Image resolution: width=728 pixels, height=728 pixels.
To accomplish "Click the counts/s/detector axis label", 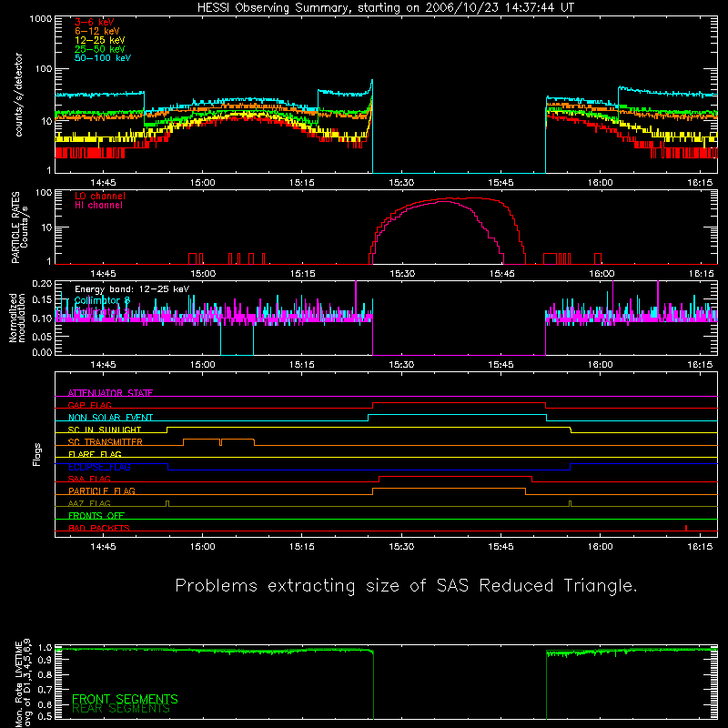I will (x=18, y=95).
